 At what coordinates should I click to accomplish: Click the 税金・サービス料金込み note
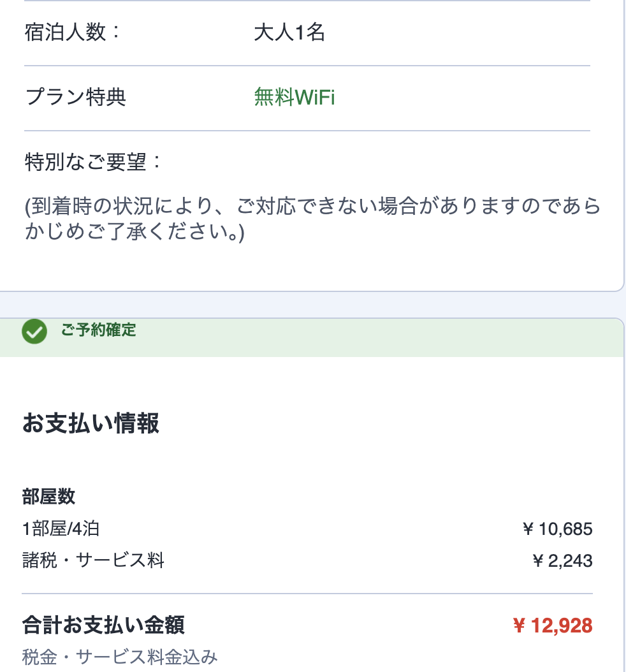pos(120,656)
